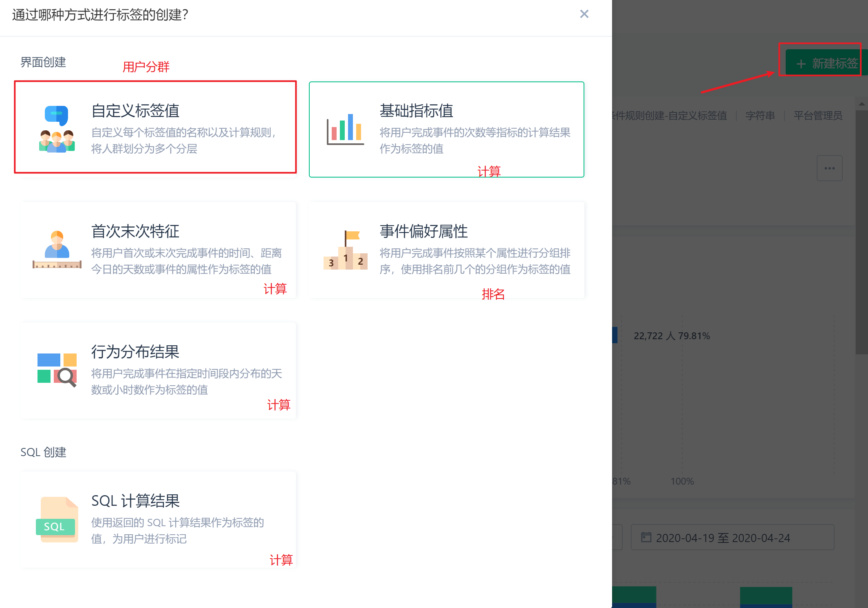Close the tag creation dialog
This screenshot has width=868, height=608.
click(x=584, y=14)
